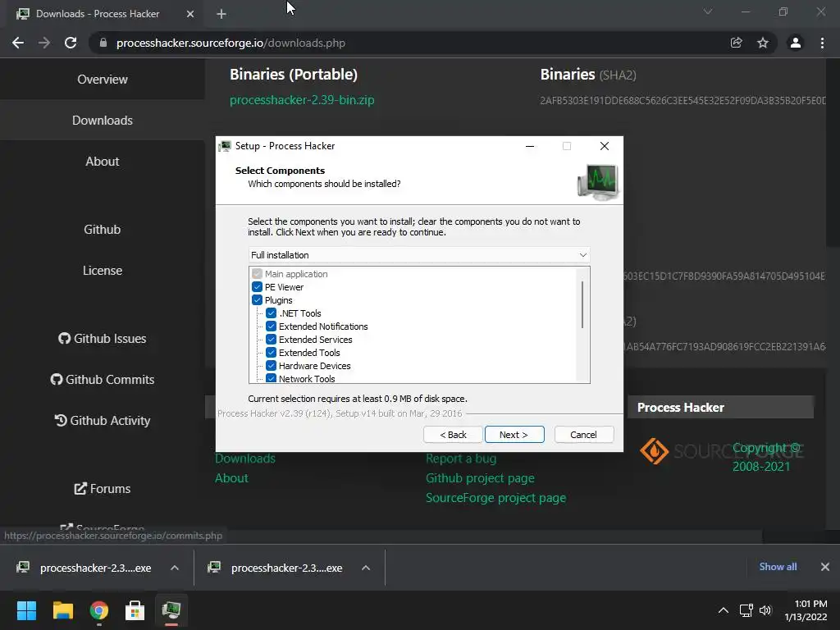Select Downloads in the sidebar
840x630 pixels.
[x=103, y=121]
